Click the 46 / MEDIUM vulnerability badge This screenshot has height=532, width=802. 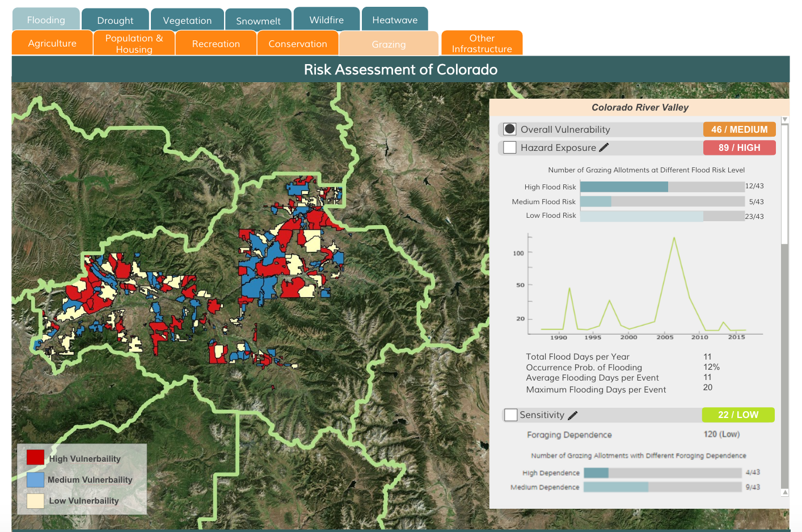click(739, 129)
